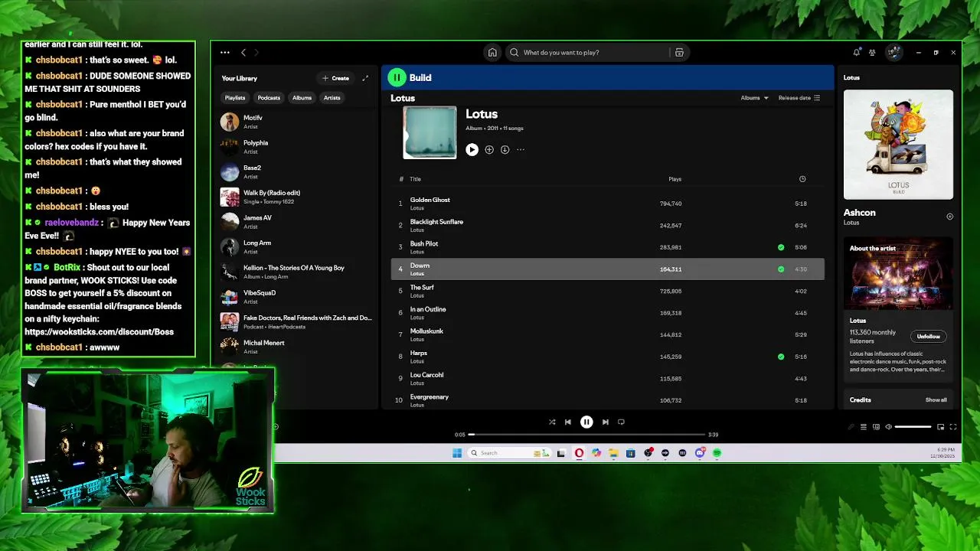
Task: Add Lotus album to Your Library
Action: 489,149
